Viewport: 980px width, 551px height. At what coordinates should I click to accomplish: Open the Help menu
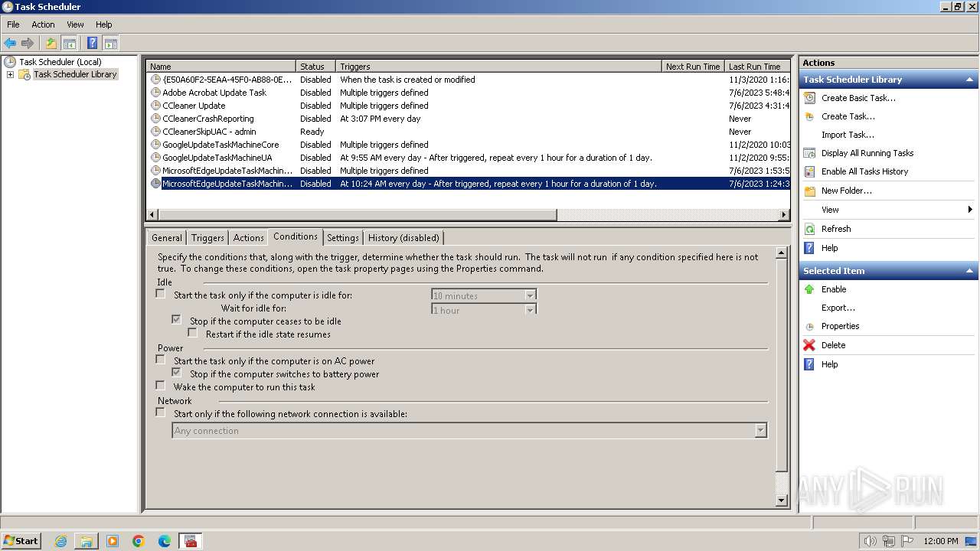103,24
